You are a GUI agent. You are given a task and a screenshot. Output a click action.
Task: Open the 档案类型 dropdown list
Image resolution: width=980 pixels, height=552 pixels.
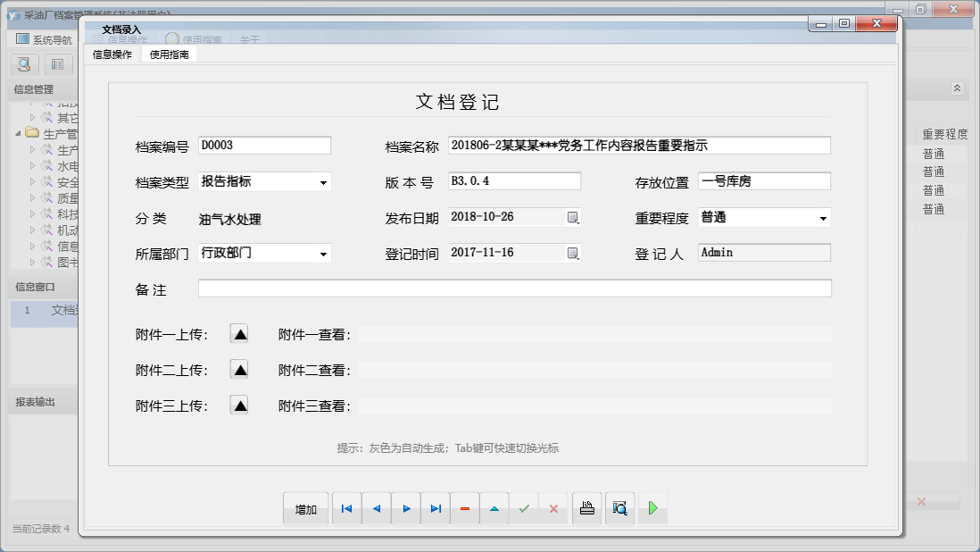point(321,180)
